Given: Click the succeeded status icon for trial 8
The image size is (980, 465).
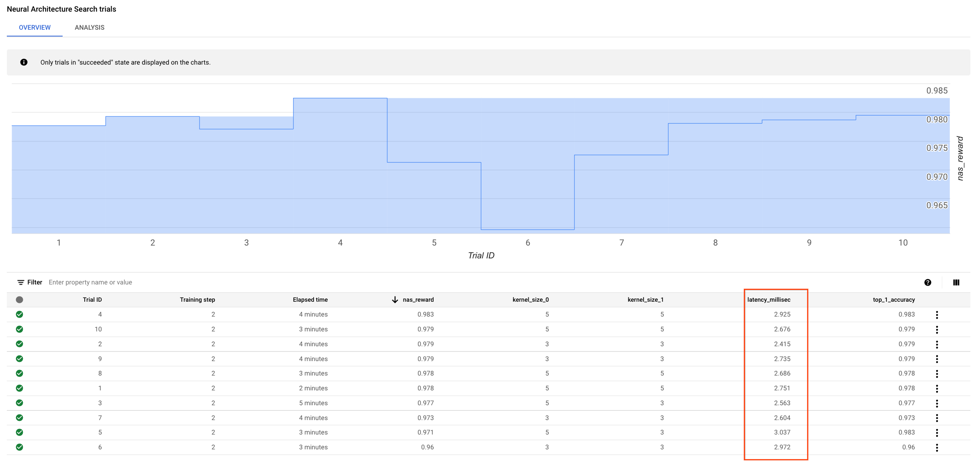Looking at the screenshot, I should 19,374.
